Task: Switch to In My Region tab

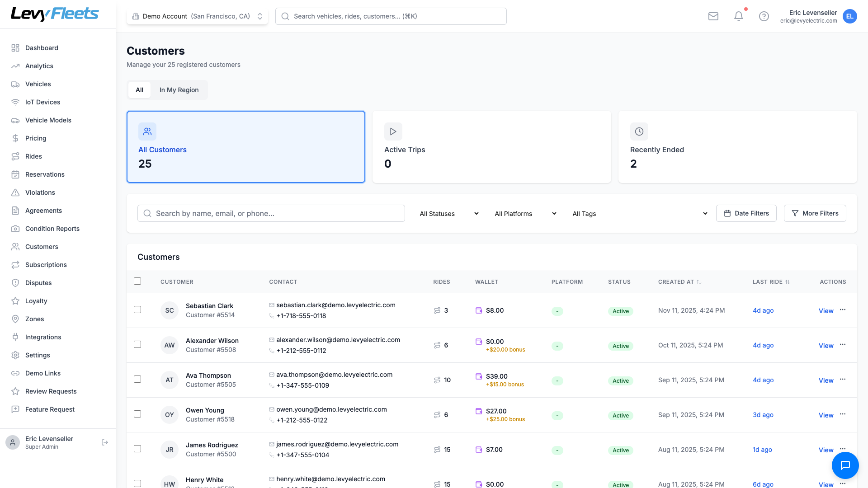Action: (179, 90)
